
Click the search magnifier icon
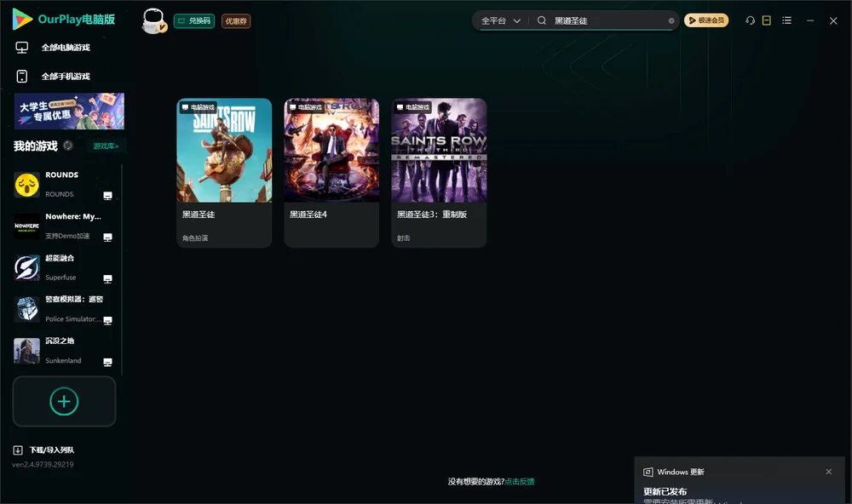point(542,20)
